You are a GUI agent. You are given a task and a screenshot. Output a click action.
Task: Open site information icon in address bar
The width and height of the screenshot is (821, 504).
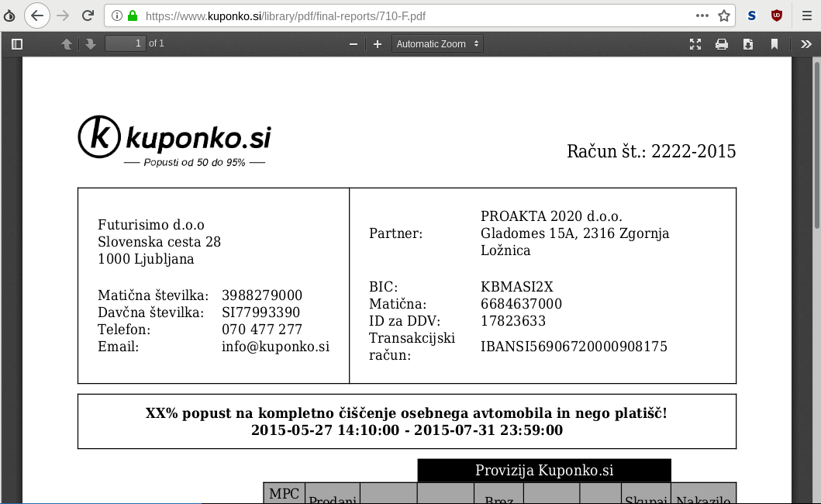pos(117,16)
